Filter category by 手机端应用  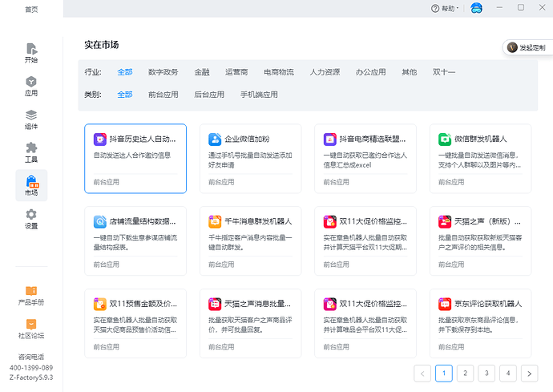tap(259, 95)
